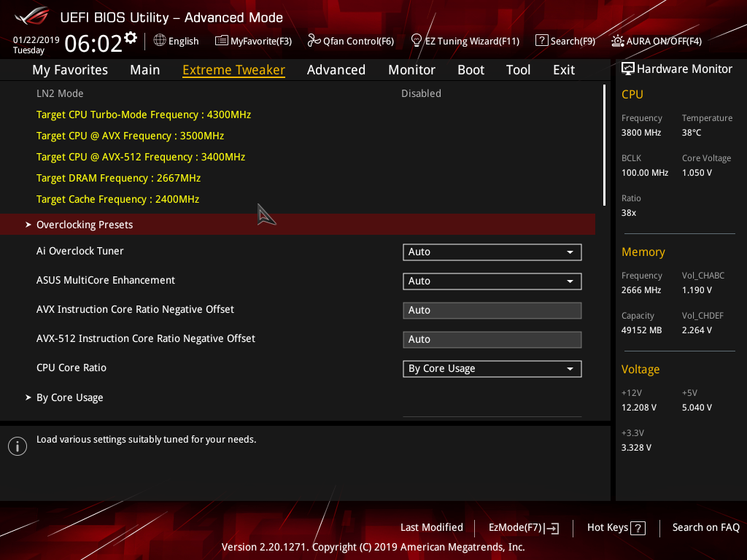Click the Last Modified button

431,527
